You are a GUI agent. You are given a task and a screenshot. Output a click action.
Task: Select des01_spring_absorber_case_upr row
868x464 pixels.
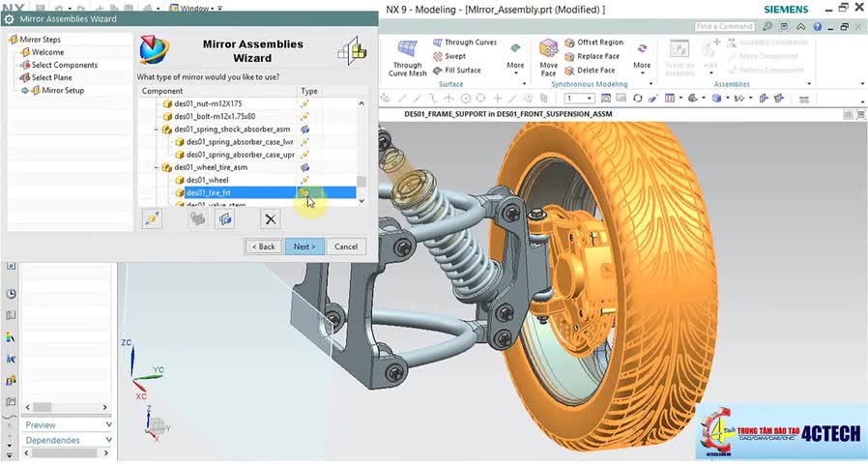[246, 155]
